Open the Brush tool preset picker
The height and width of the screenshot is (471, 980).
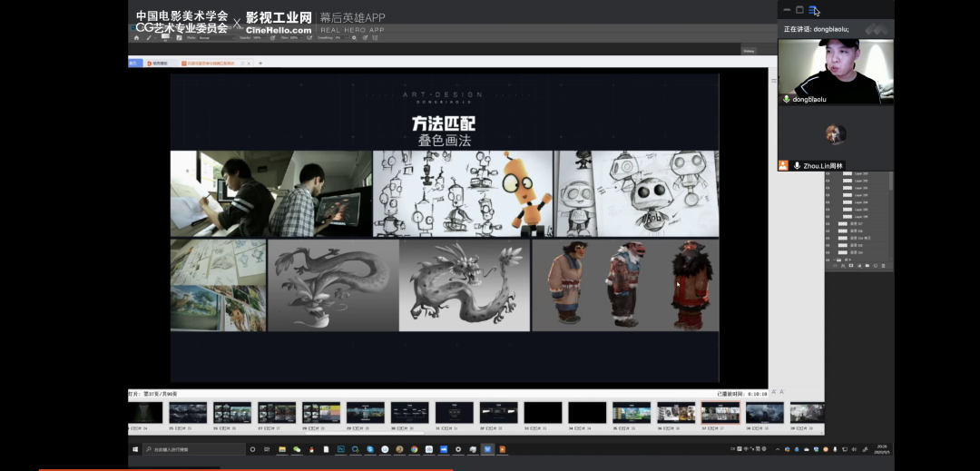pos(149,38)
